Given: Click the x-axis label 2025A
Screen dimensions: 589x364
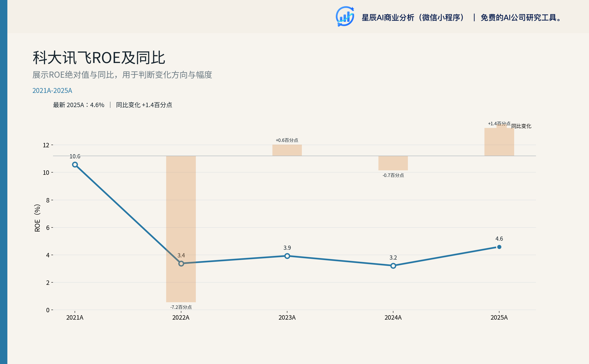Looking at the screenshot, I should click(x=499, y=318).
